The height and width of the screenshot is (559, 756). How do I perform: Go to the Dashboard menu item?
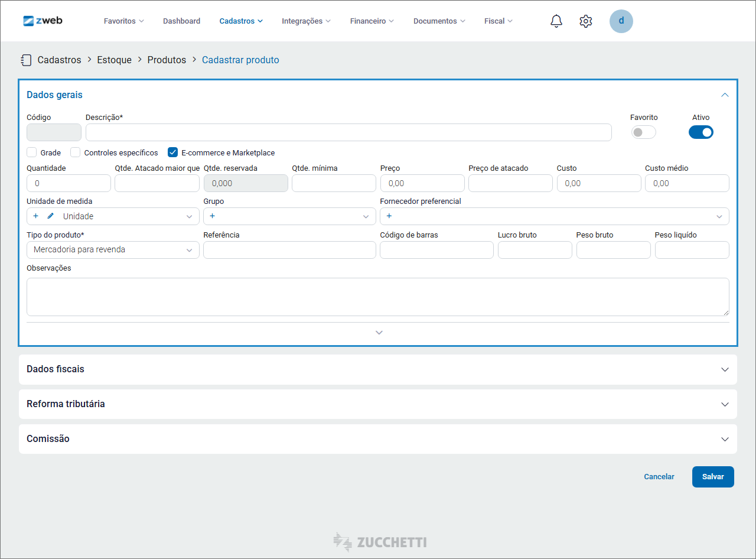click(x=181, y=21)
